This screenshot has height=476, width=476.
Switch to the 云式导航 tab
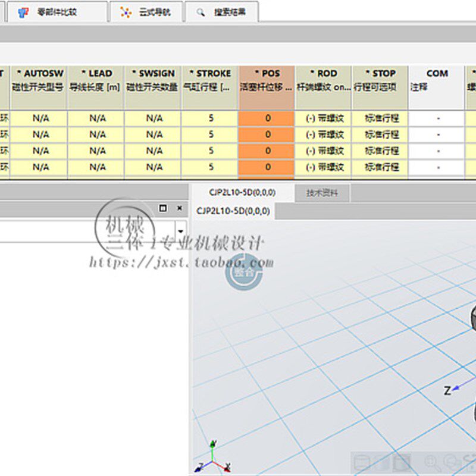[x=146, y=12]
